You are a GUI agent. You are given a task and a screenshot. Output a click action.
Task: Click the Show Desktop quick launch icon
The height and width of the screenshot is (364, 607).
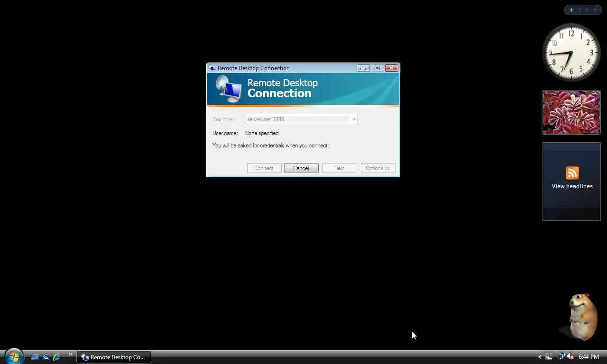tap(35, 357)
